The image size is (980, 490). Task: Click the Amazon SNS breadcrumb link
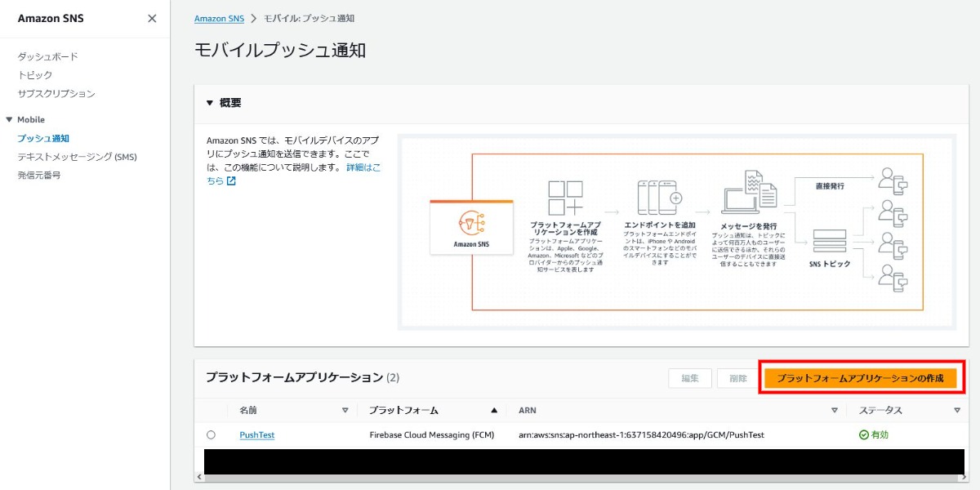pos(219,18)
